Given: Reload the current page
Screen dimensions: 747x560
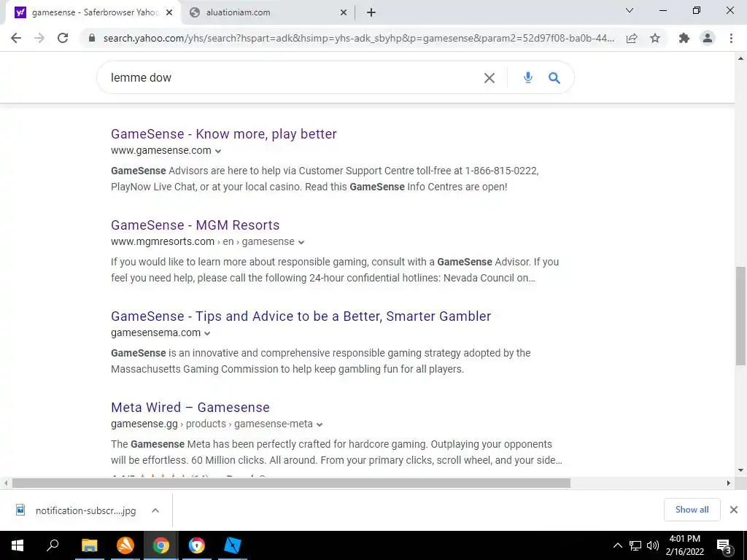Looking at the screenshot, I should [x=63, y=38].
